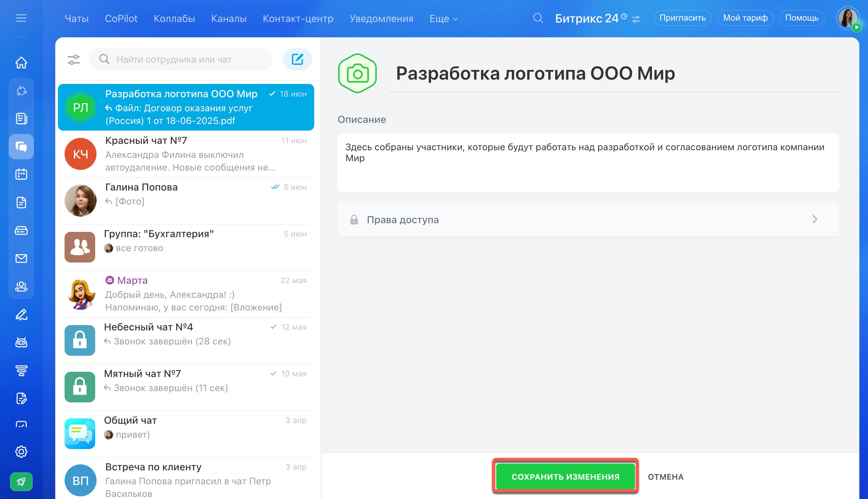This screenshot has width=868, height=499.
Task: Open the Общий чат conversation
Action: point(186,433)
